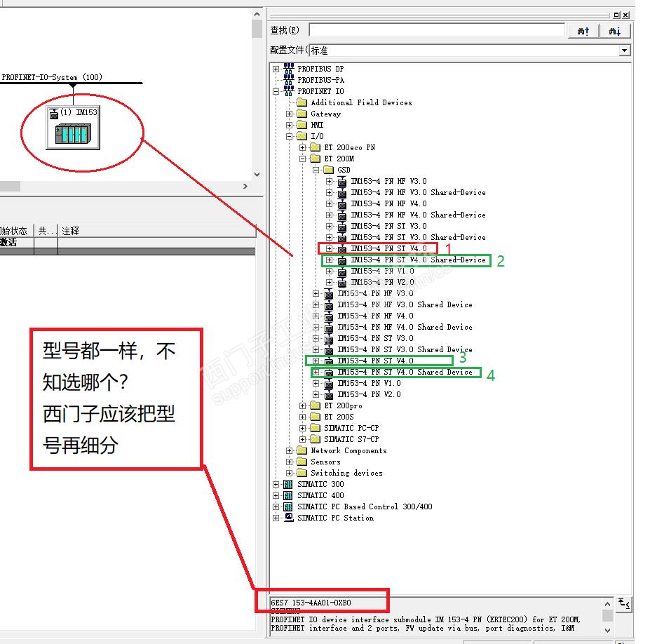Expand the Gateway folder
The image size is (650, 644).
pos(290,114)
